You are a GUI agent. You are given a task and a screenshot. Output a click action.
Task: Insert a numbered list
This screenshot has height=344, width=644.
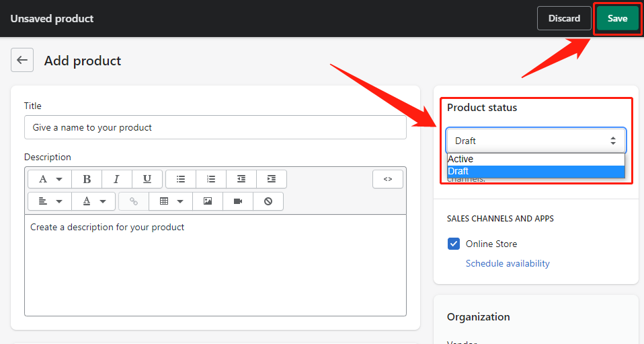[211, 179]
